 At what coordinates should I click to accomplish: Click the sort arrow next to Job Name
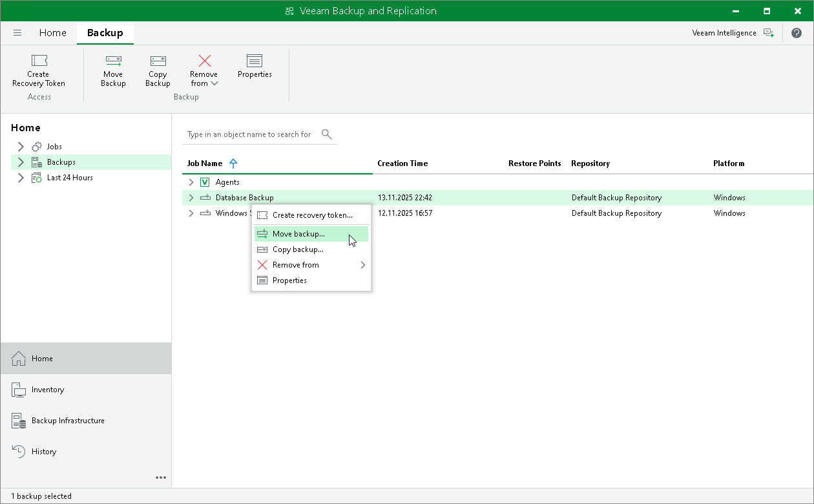pos(233,163)
